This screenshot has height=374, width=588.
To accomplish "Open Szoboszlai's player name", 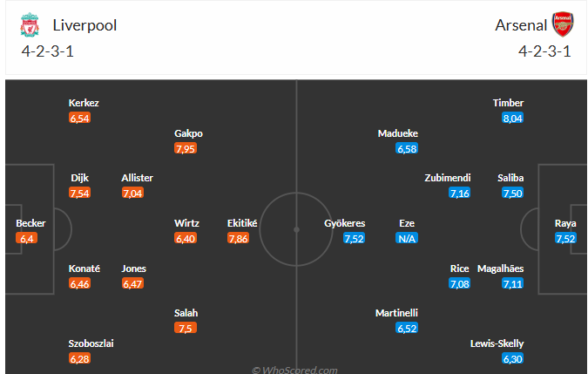I will point(91,343).
